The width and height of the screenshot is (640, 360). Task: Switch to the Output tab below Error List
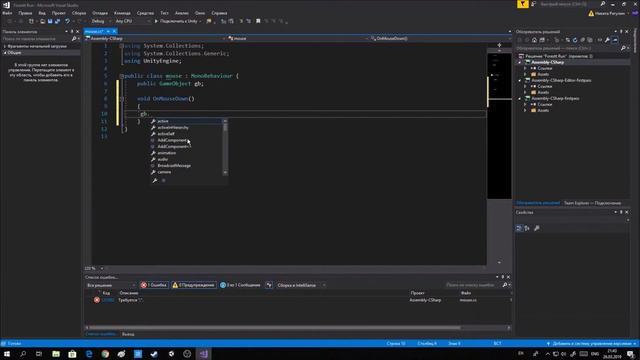tap(128, 334)
